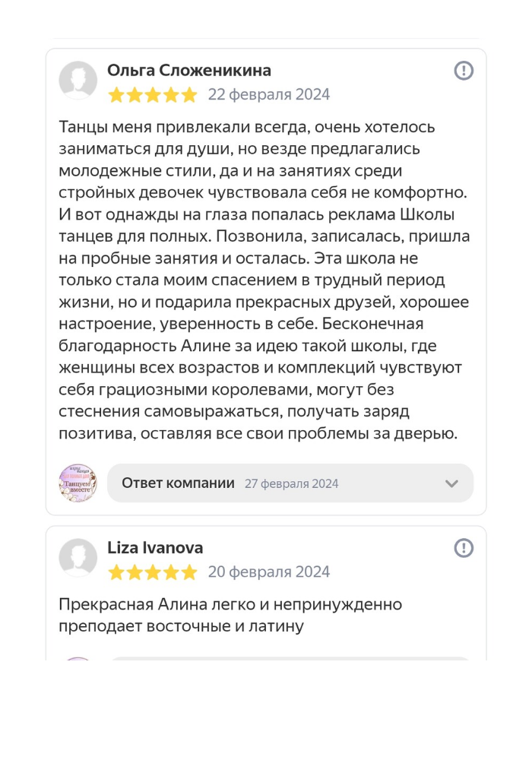Open the Ольга Сложеникина name link
This screenshot has height=760, width=532.
point(189,70)
